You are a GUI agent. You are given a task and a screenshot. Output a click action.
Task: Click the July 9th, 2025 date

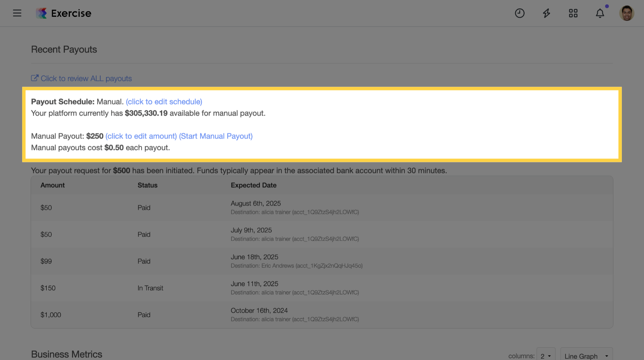tap(251, 230)
